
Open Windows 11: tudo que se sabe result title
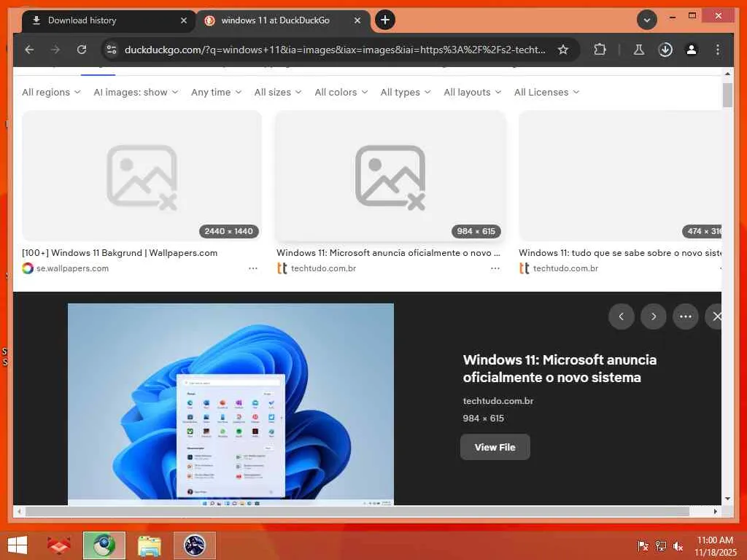(x=620, y=253)
